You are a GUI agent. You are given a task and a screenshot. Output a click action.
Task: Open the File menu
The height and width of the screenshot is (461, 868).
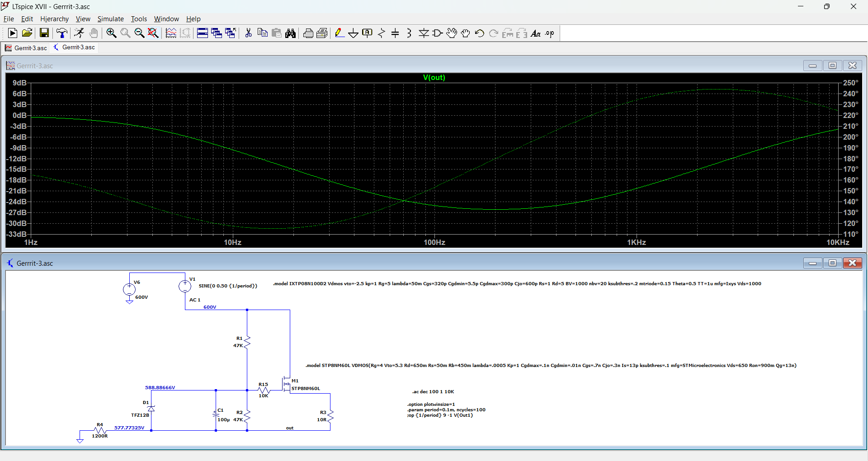coord(9,19)
